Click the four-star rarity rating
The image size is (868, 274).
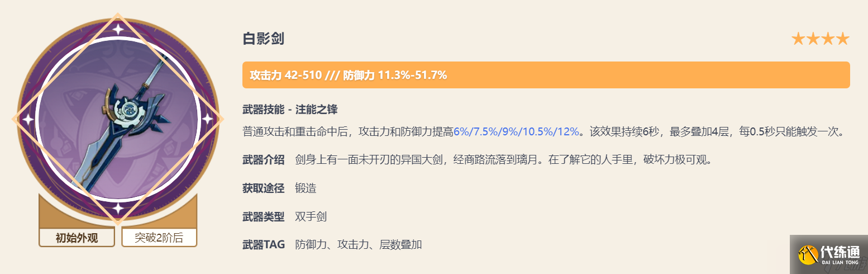click(x=820, y=39)
